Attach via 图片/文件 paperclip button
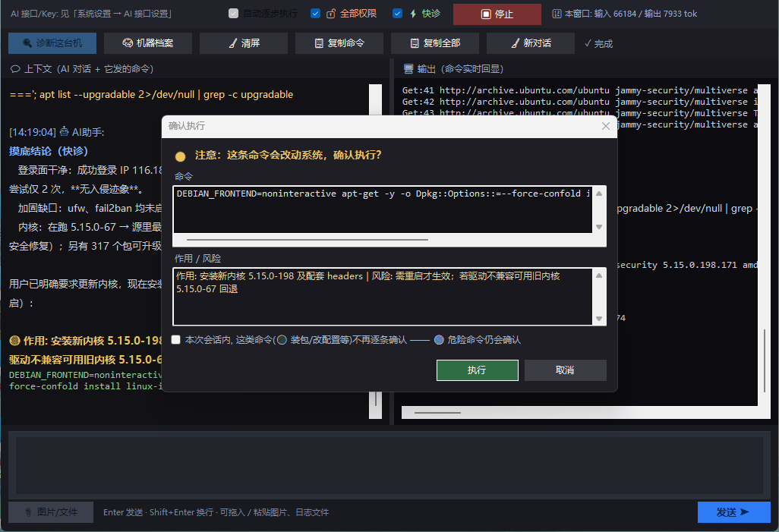 coord(51,512)
